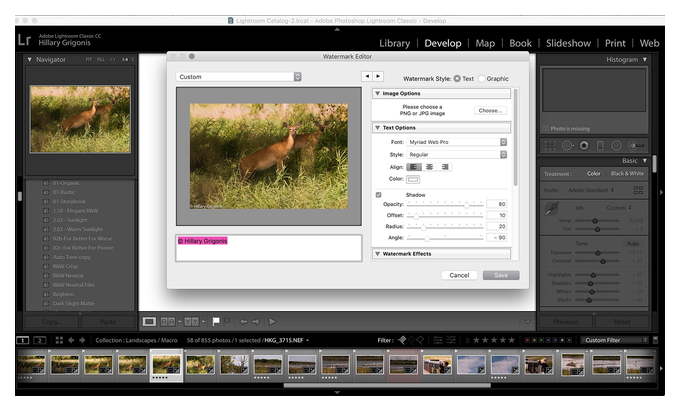Select the Text watermark style radio button
The width and height of the screenshot is (680, 411).
pos(457,79)
